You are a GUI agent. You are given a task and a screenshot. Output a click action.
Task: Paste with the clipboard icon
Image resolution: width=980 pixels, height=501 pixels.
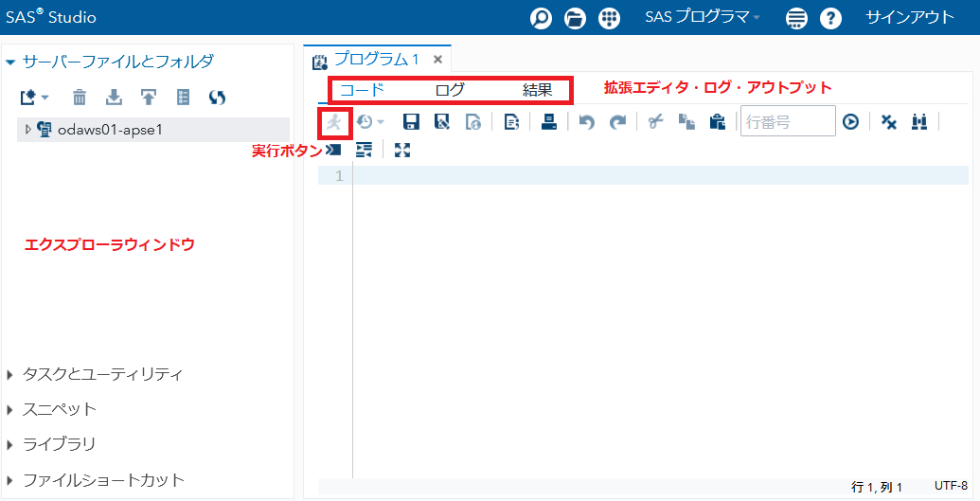[718, 121]
